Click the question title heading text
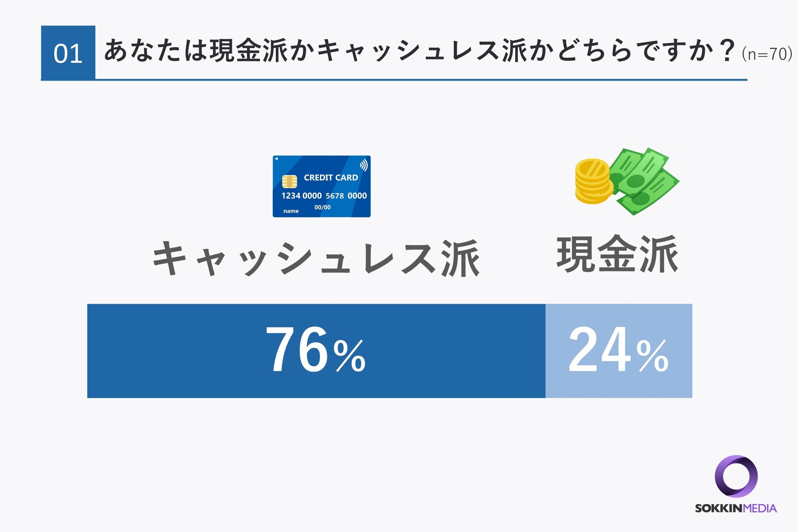The width and height of the screenshot is (798, 532). tap(420, 51)
